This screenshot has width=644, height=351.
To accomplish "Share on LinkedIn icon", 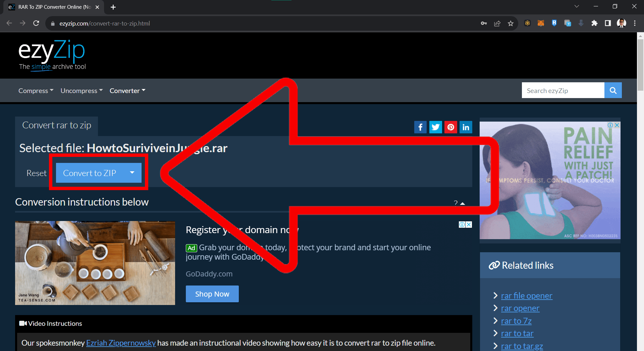I will click(466, 127).
